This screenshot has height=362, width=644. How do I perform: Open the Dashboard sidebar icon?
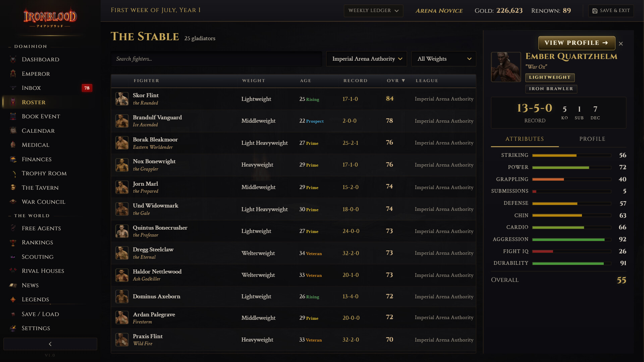(13, 59)
